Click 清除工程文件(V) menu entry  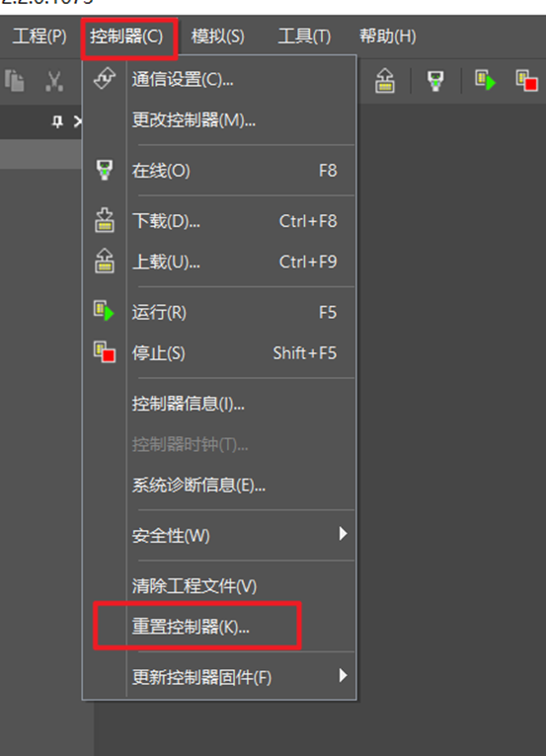coord(219,586)
